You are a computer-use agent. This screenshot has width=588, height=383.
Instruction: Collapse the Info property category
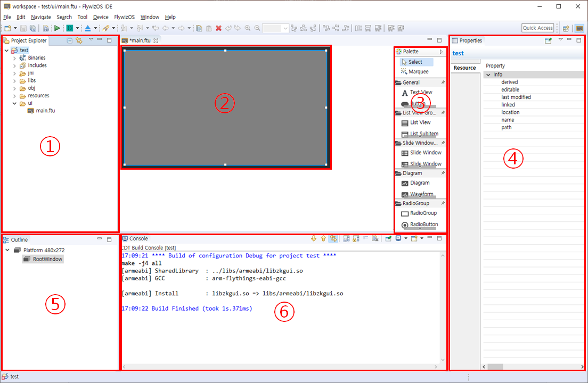coord(488,75)
